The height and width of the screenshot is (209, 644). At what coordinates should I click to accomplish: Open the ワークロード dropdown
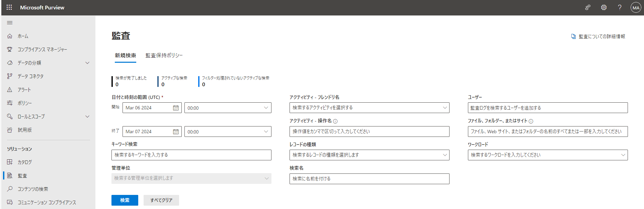(x=548, y=155)
